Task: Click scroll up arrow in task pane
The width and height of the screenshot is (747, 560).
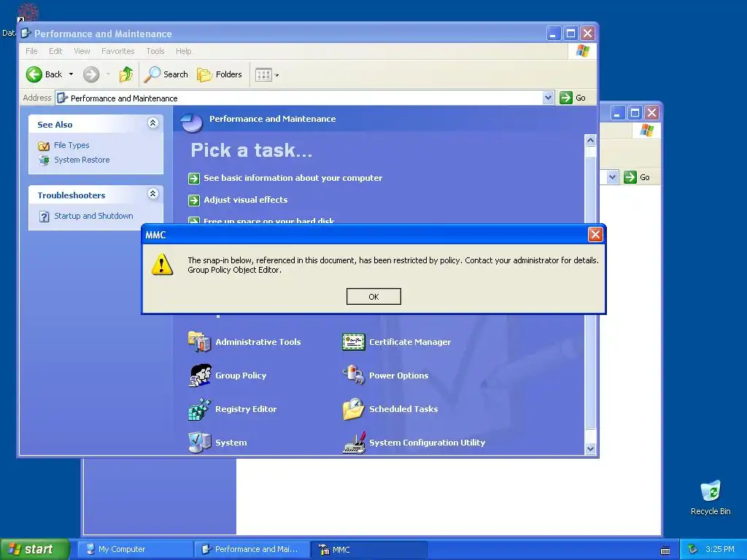Action: point(590,140)
